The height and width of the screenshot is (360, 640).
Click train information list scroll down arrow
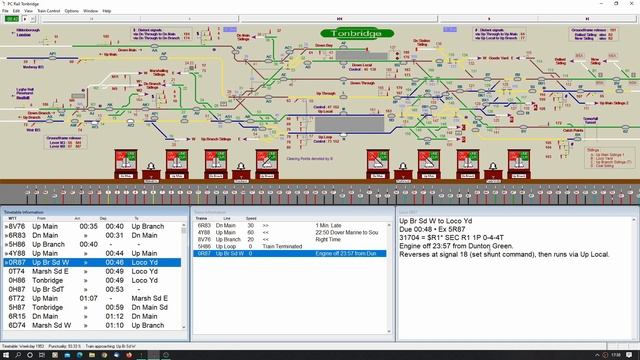tap(389, 331)
